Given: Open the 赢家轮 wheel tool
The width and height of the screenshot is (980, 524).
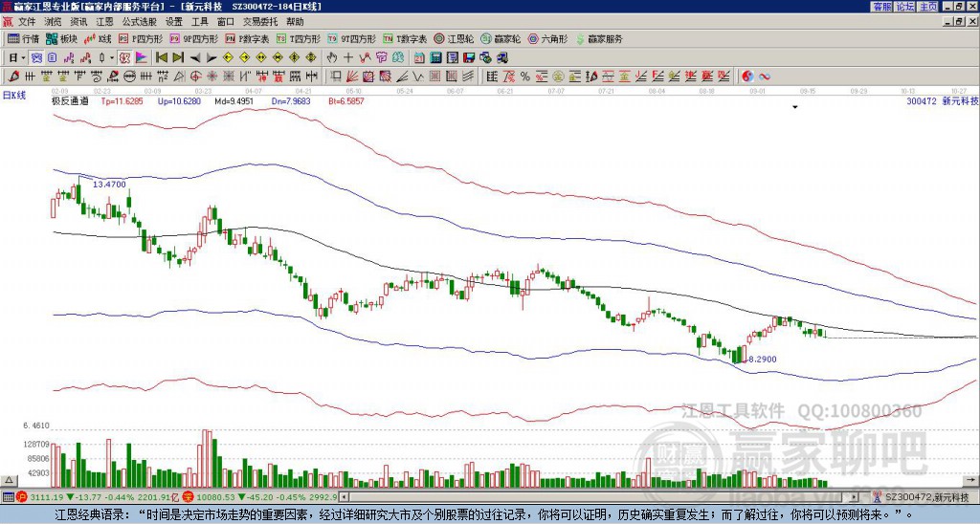Looking at the screenshot, I should tap(501, 38).
